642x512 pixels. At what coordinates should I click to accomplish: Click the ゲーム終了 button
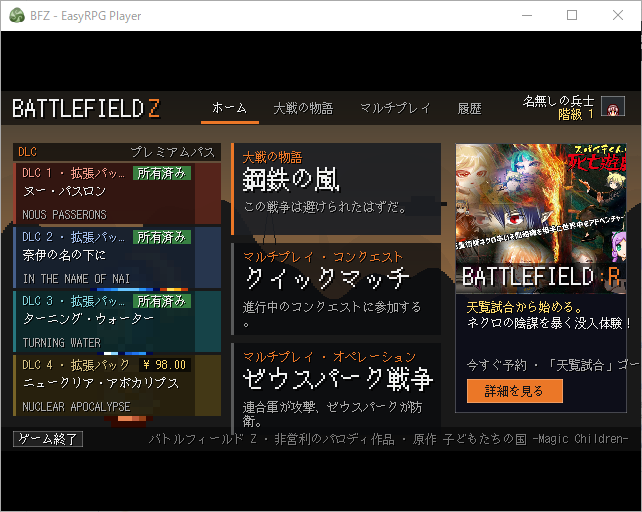pos(48,439)
